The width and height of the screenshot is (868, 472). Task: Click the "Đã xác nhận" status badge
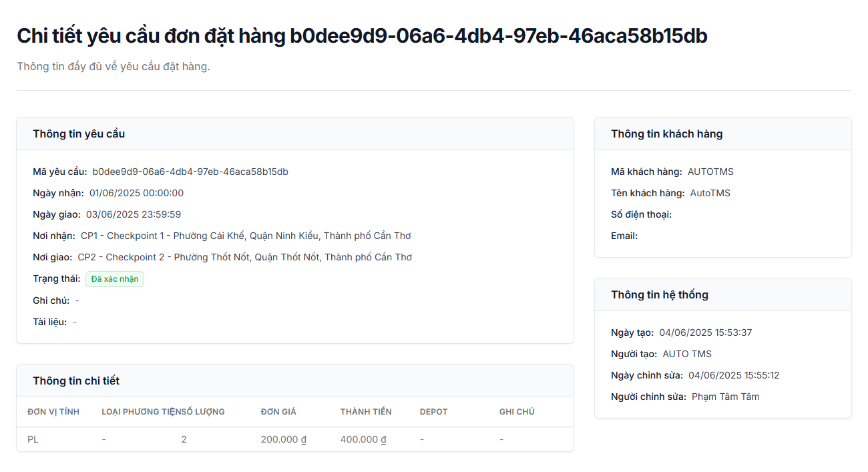(x=115, y=279)
